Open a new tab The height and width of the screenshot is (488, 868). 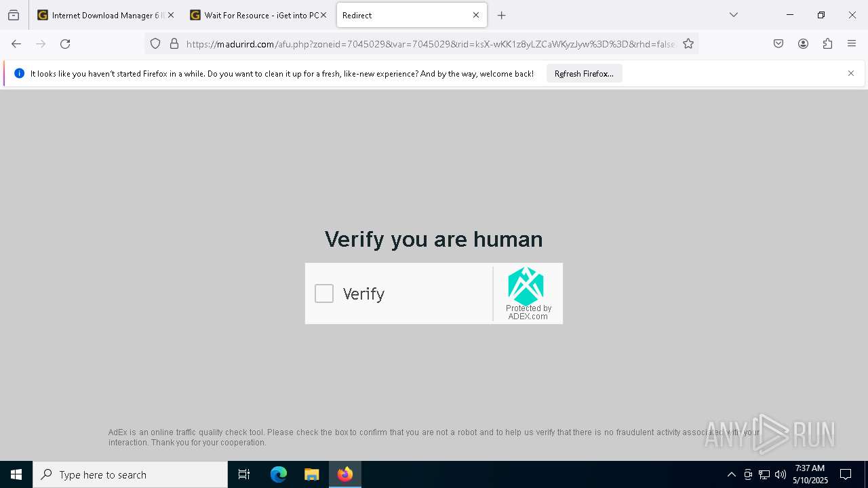point(501,15)
